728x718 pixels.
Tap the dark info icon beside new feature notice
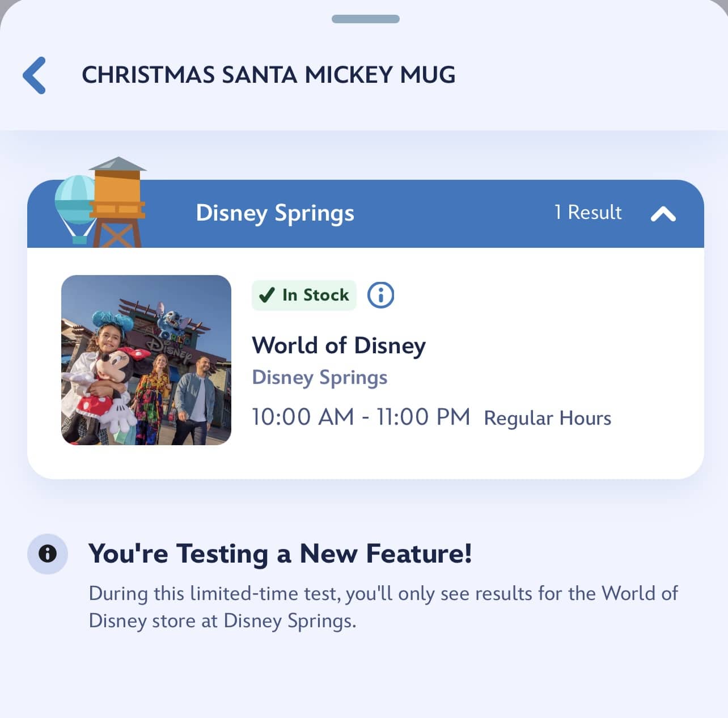[x=48, y=554]
